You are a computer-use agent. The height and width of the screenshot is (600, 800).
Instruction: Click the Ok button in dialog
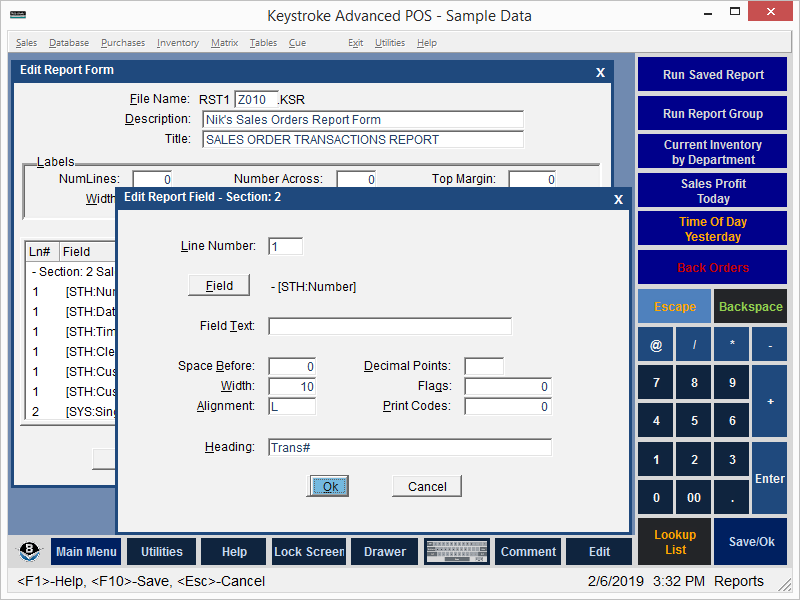(x=328, y=486)
